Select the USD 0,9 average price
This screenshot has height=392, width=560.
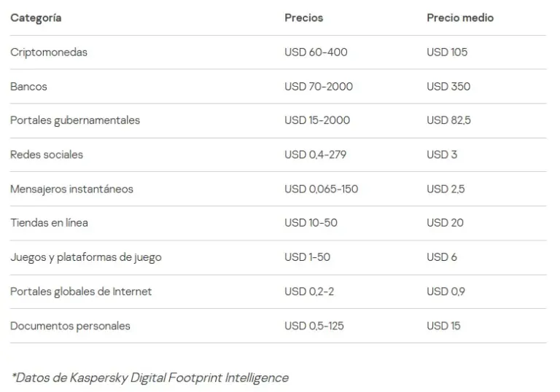(447, 291)
